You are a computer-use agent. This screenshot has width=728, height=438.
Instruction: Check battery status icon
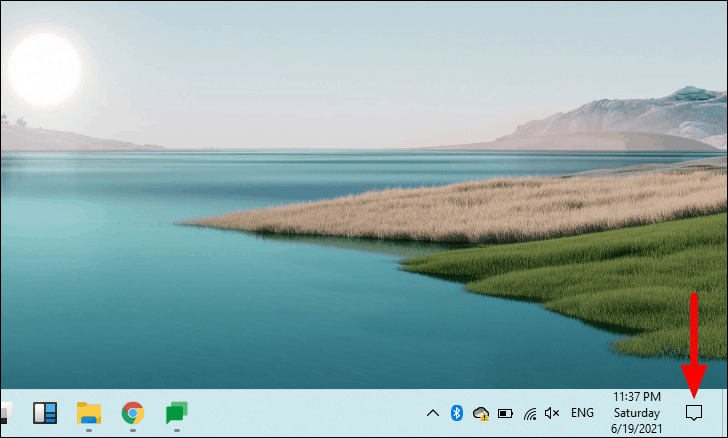[x=505, y=413]
